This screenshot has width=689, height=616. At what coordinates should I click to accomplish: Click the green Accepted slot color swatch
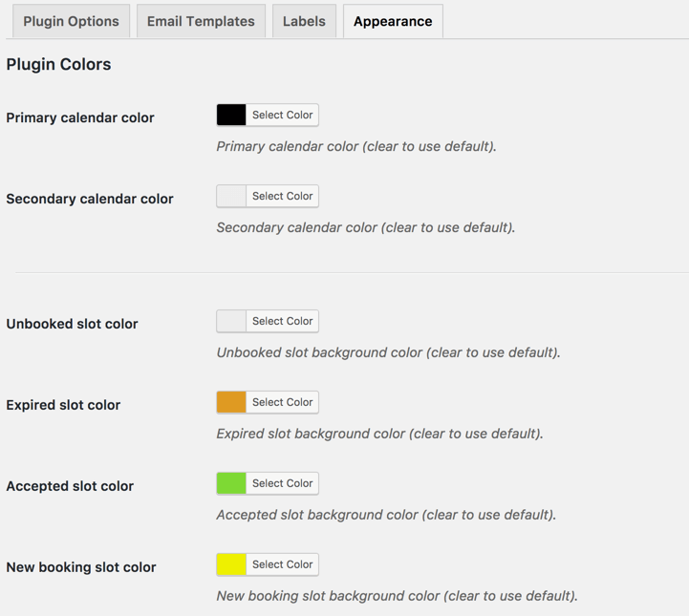tap(231, 484)
